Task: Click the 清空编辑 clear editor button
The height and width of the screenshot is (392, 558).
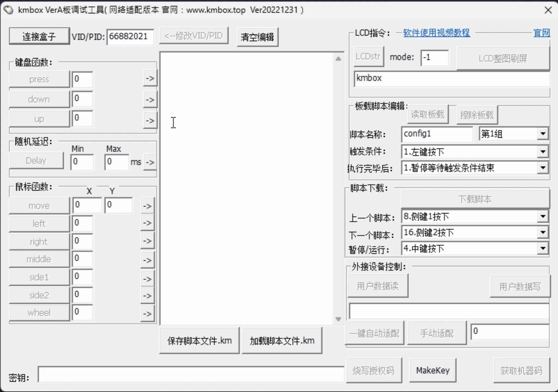Action: point(257,37)
